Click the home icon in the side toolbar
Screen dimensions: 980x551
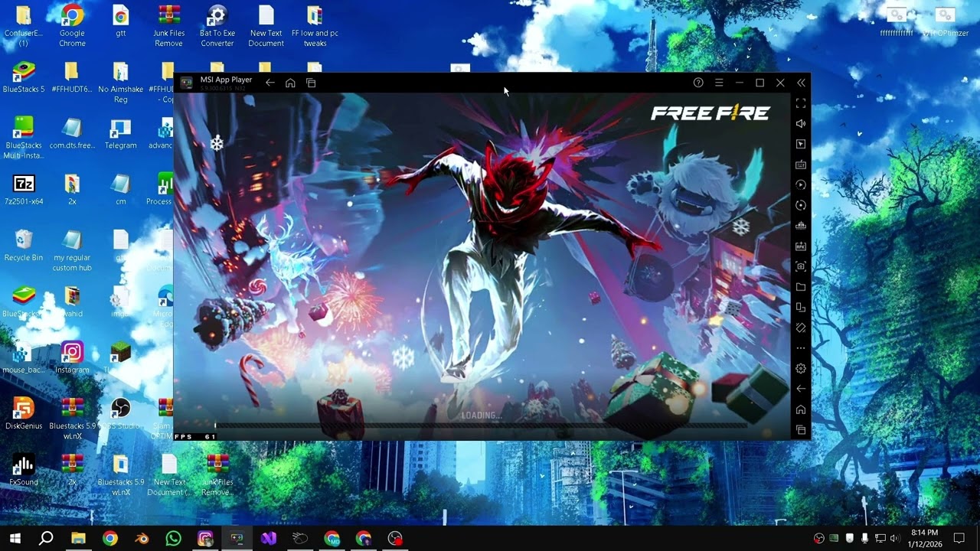(x=801, y=409)
